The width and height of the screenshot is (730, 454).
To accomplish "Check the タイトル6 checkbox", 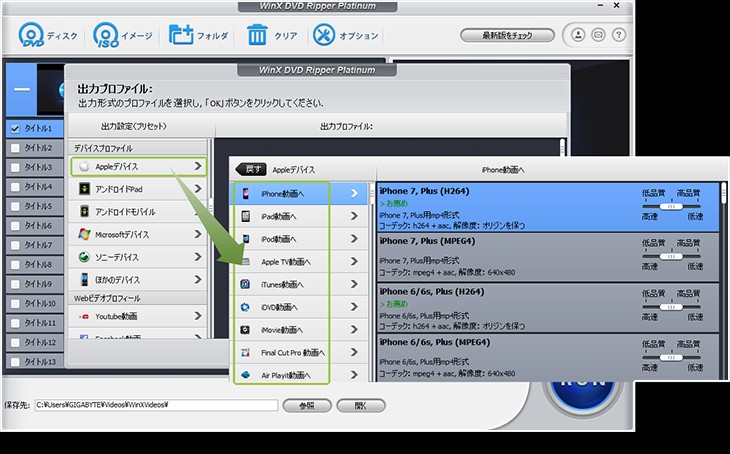I will tap(15, 226).
